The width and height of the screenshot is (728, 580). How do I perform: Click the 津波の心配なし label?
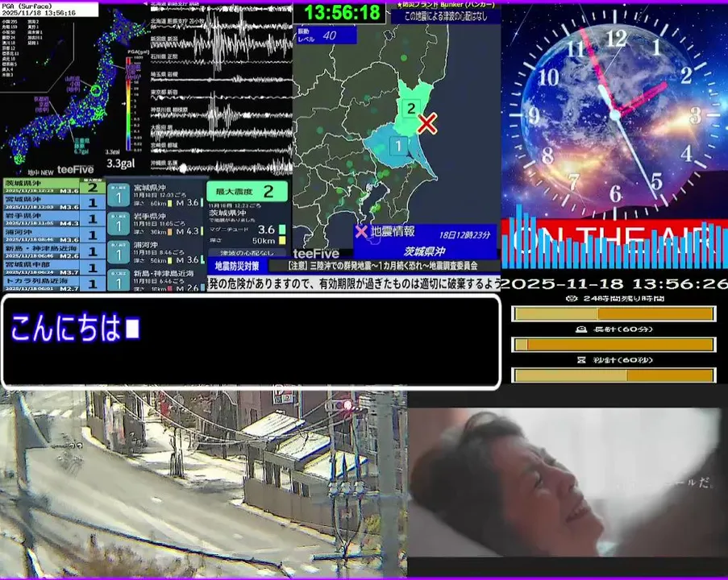(247, 253)
